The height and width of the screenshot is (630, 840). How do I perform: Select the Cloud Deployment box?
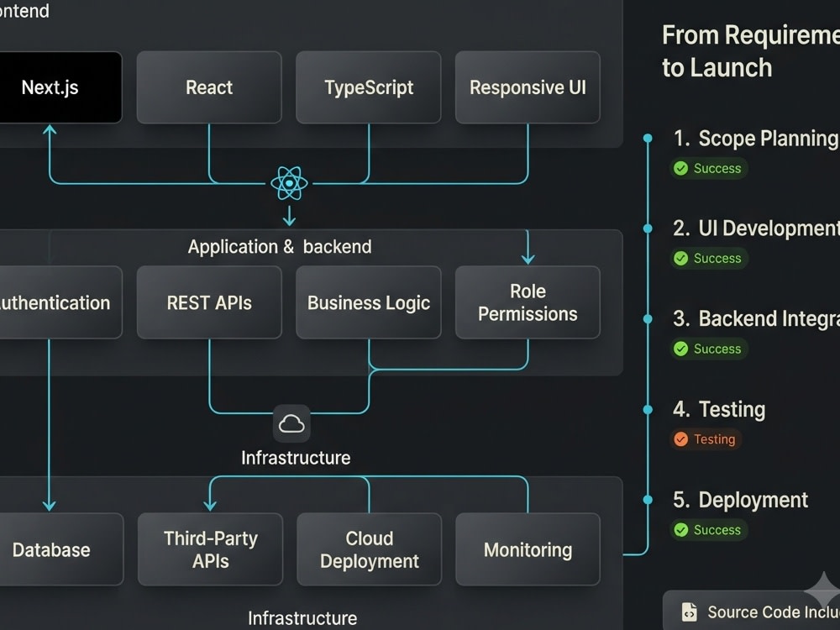tap(369, 549)
